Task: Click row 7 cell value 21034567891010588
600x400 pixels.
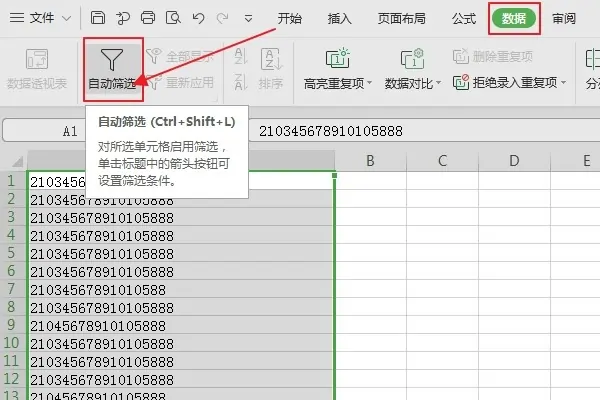Action: tap(98, 290)
